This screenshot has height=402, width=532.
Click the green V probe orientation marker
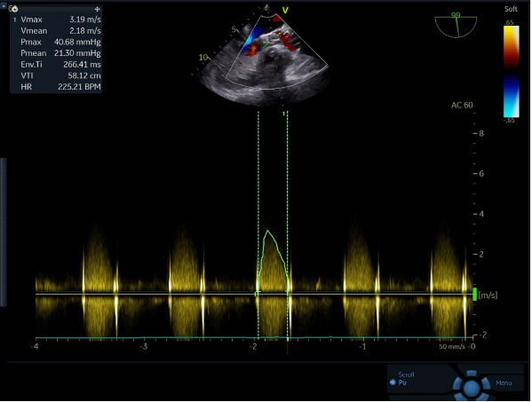click(x=285, y=11)
